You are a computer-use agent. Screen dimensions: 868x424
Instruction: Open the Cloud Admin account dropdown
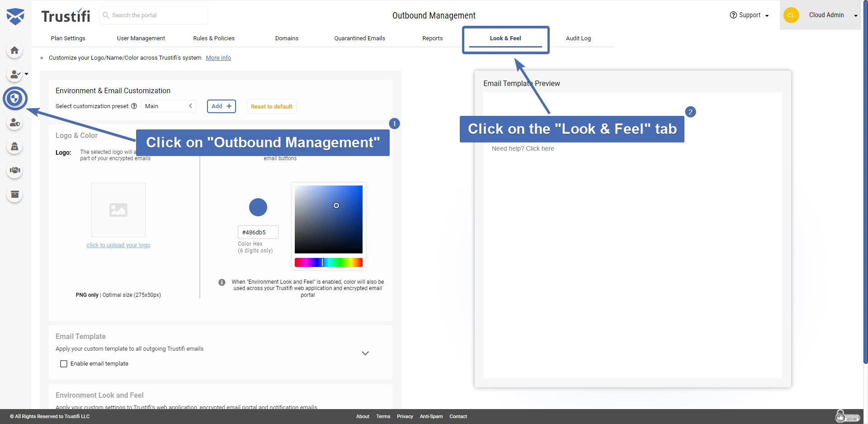(x=831, y=15)
